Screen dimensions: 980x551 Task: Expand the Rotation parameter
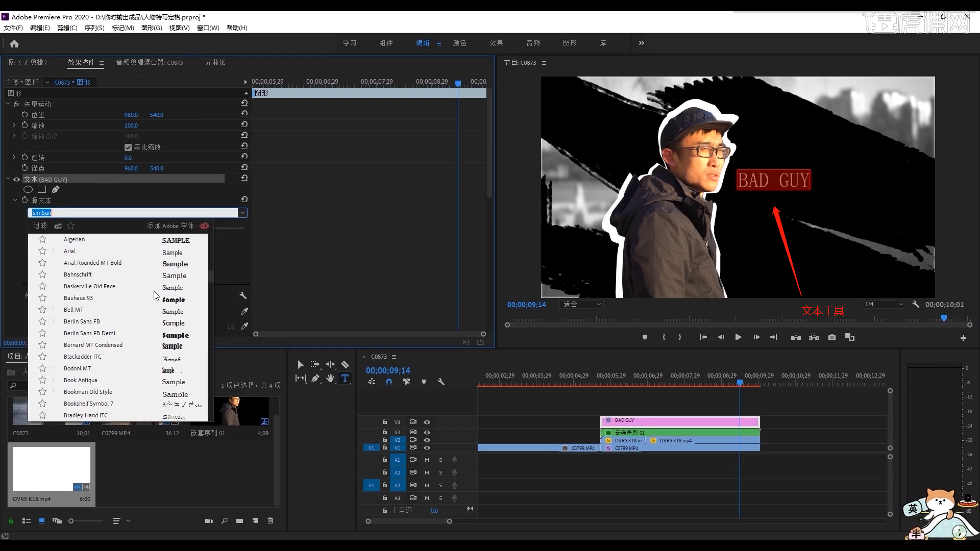(14, 157)
